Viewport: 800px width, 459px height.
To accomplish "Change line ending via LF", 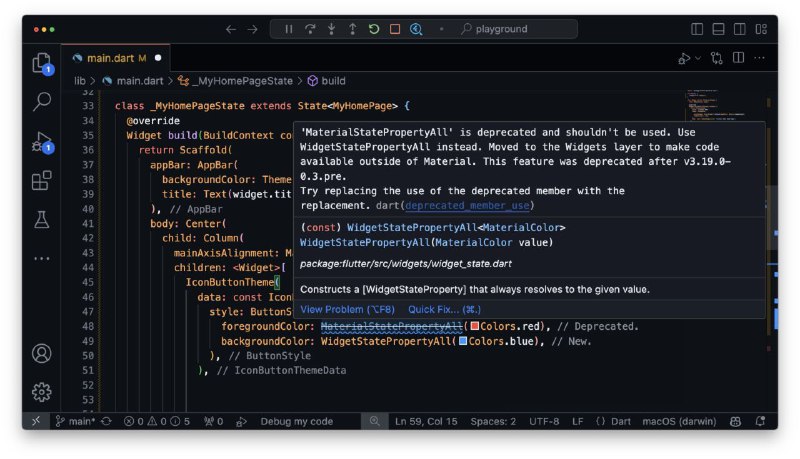I will pyautogui.click(x=578, y=422).
